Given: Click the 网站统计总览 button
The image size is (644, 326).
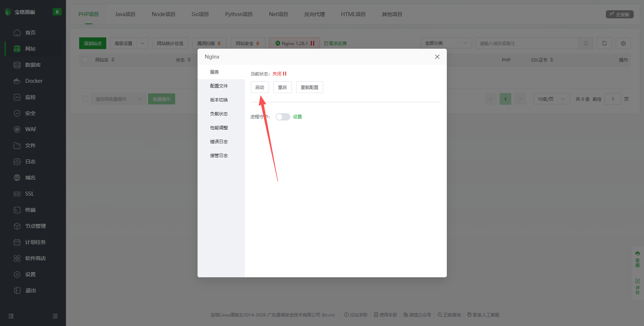Looking at the screenshot, I should click(170, 43).
